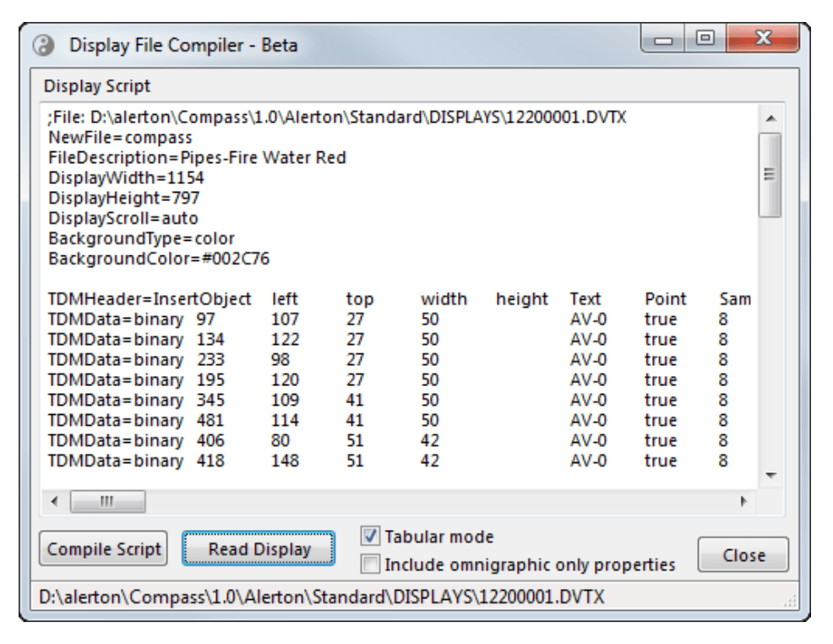This screenshot has width=833, height=644.
Task: Click the vertical scrollbar down arrow
Action: (769, 476)
